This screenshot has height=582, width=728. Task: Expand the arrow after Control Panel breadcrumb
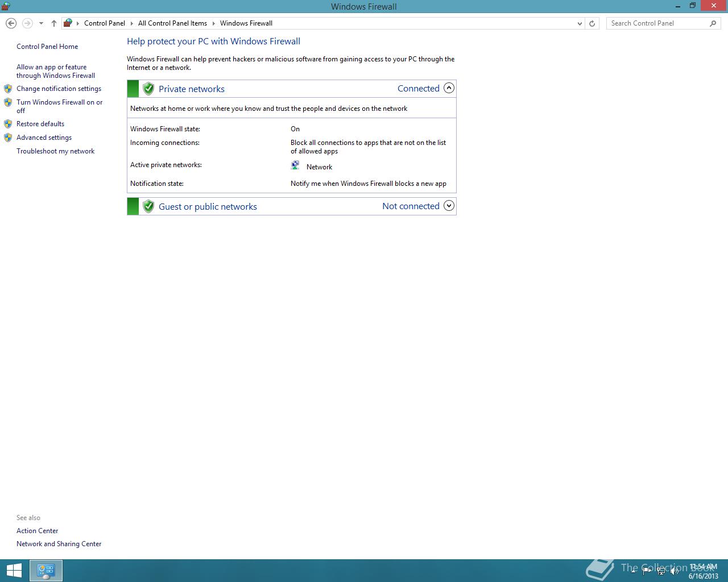(x=132, y=23)
